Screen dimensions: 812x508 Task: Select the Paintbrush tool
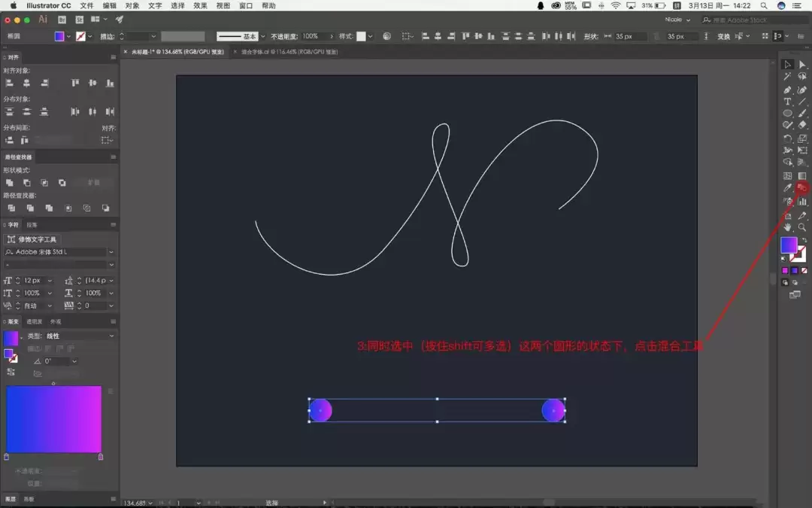pyautogui.click(x=802, y=113)
